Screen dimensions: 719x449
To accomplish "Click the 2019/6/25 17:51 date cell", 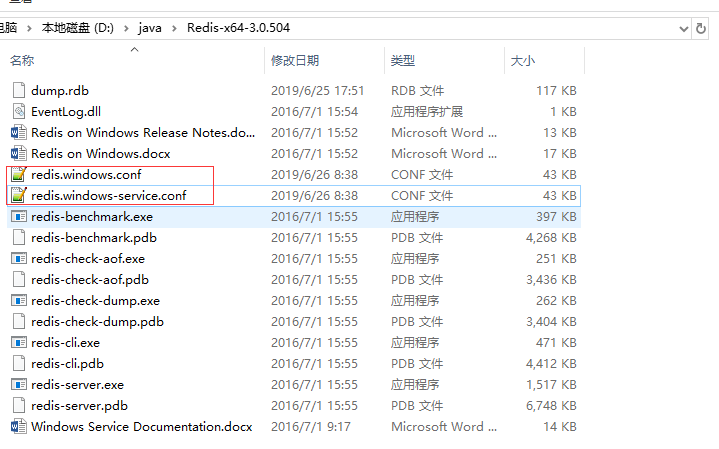I will coord(317,90).
